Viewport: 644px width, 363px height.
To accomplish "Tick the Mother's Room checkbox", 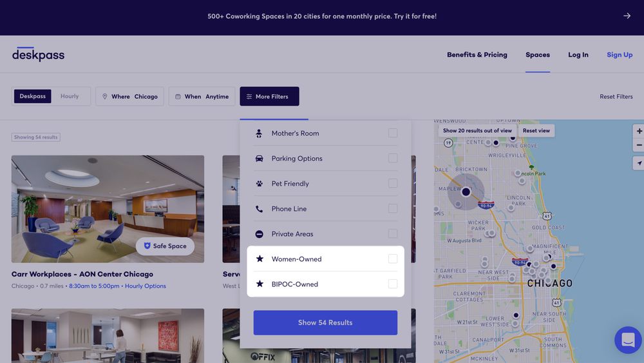I will pos(393,133).
